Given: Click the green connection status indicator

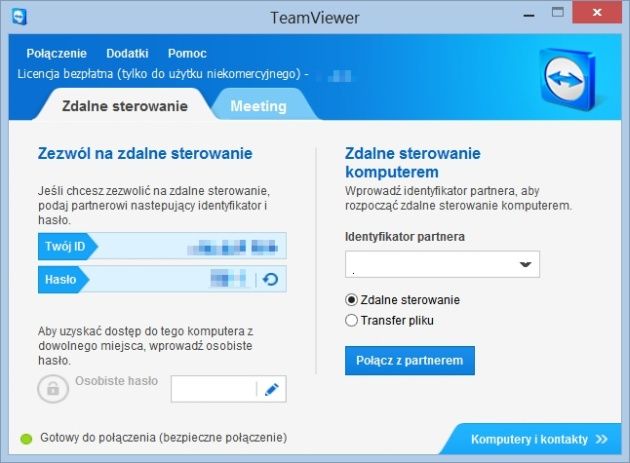Looking at the screenshot, I should point(27,439).
